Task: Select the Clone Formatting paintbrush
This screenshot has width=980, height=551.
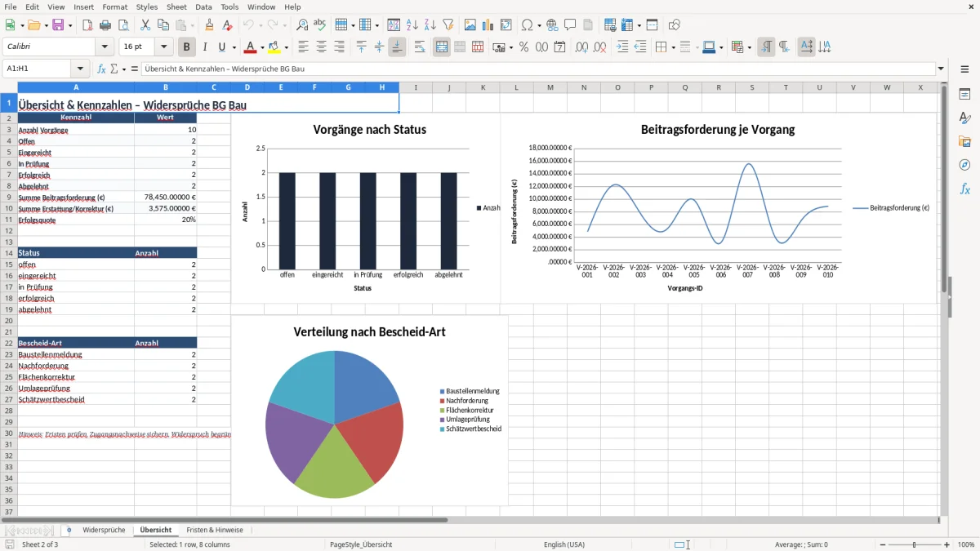Action: point(209,25)
